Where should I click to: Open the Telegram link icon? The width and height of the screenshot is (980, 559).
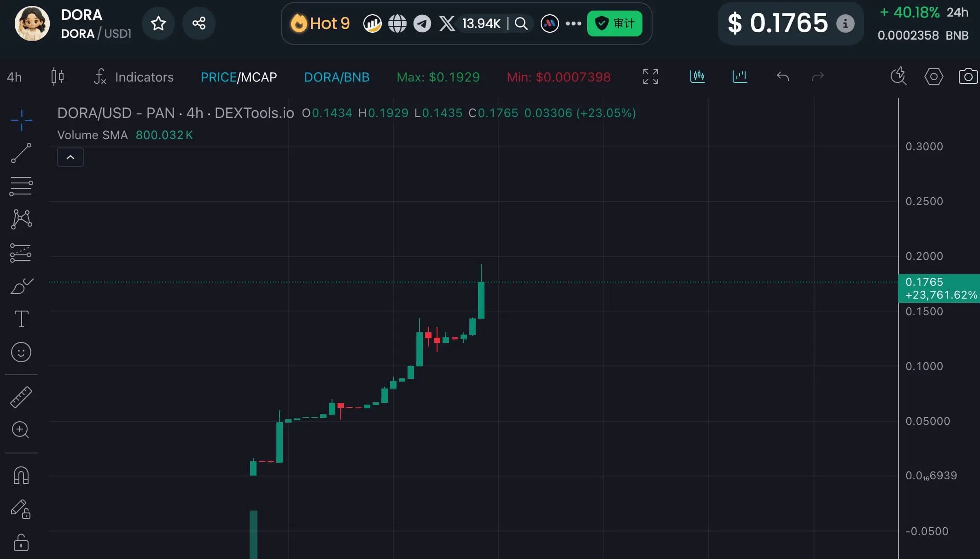click(x=422, y=24)
